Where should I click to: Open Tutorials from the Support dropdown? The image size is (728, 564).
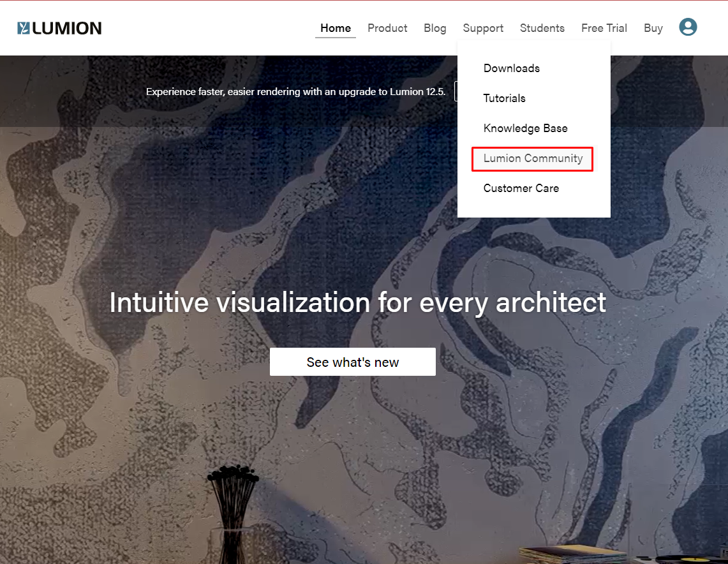point(504,98)
